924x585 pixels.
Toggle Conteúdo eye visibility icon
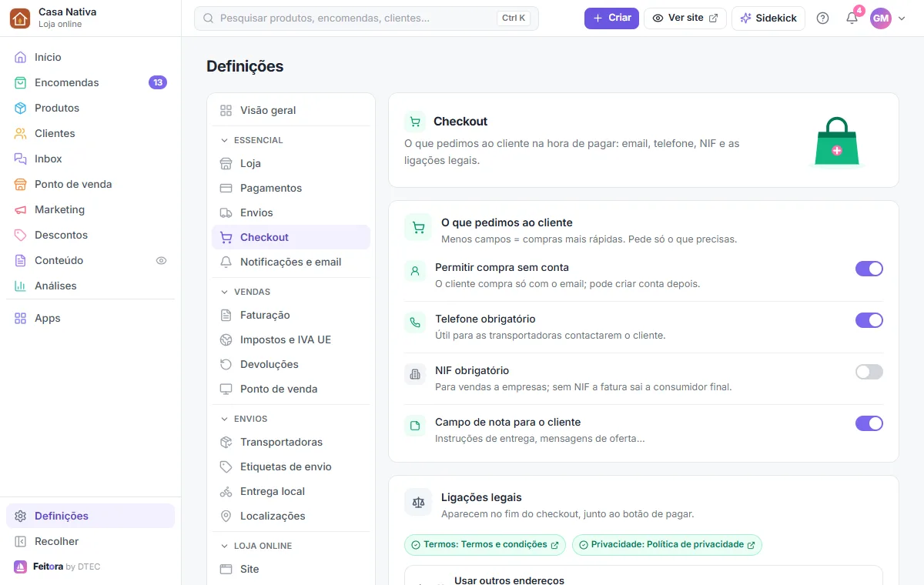click(x=161, y=260)
